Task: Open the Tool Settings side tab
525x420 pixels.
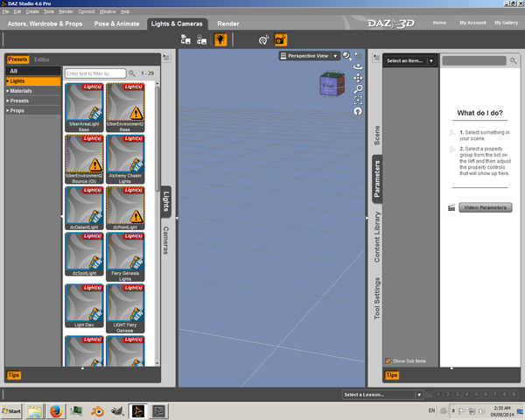Action: pyautogui.click(x=377, y=298)
